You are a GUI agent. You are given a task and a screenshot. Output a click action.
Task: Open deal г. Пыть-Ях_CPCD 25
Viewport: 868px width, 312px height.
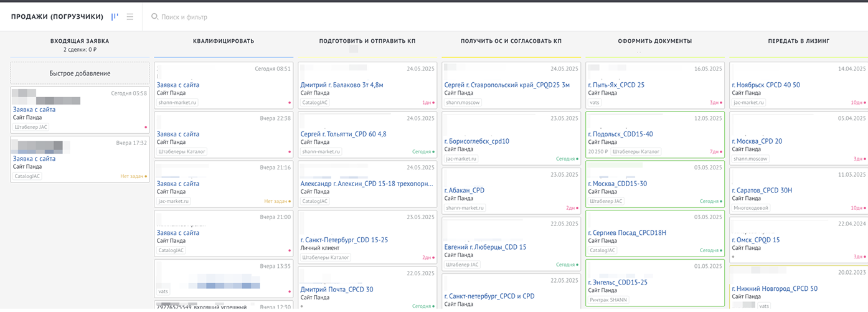(x=616, y=85)
